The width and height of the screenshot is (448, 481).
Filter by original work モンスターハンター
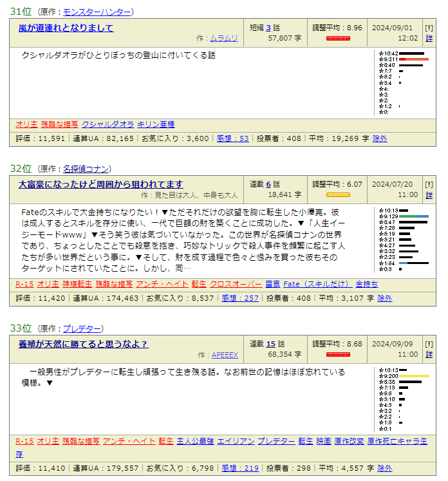click(x=98, y=12)
